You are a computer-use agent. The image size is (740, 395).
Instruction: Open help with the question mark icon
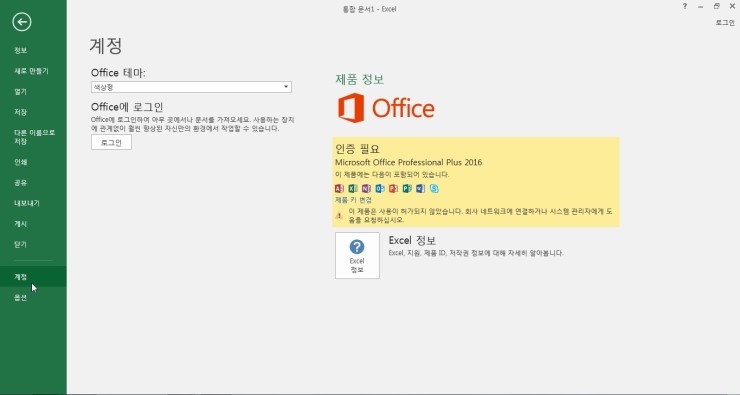tap(685, 6)
